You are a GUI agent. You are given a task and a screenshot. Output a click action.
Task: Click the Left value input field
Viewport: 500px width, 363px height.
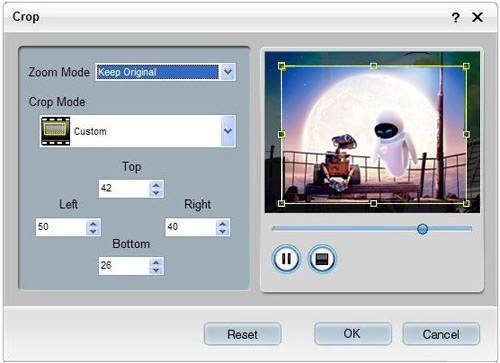(x=61, y=227)
